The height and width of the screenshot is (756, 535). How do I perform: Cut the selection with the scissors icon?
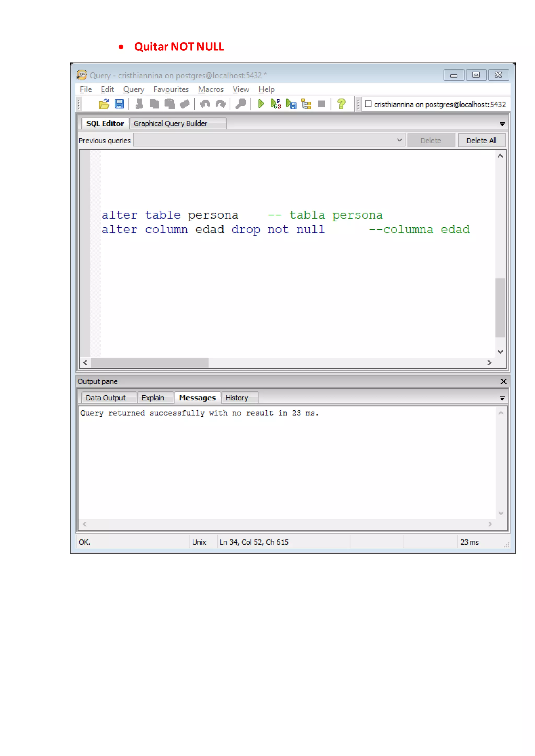(139, 104)
